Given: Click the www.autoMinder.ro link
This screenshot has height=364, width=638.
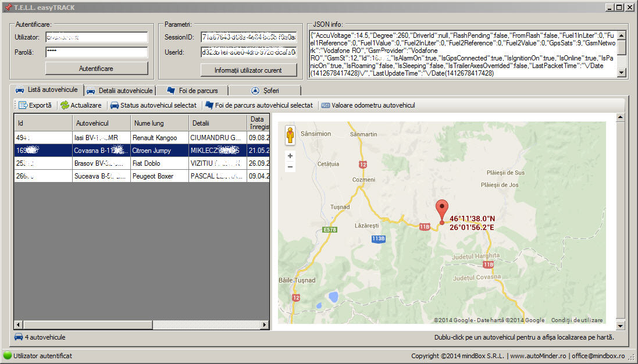Looking at the screenshot, I should pos(538,356).
